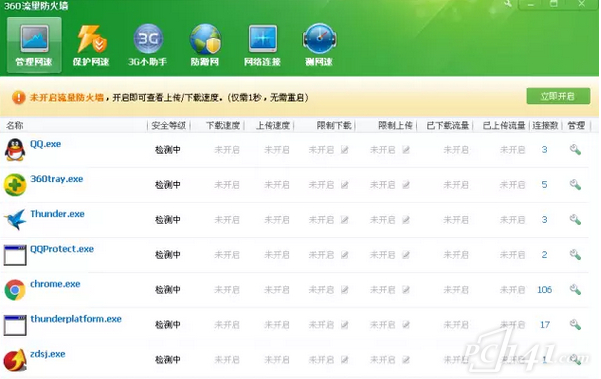Edit download limit for zdsj.exe
The width and height of the screenshot is (601, 379).
pyautogui.click(x=345, y=360)
